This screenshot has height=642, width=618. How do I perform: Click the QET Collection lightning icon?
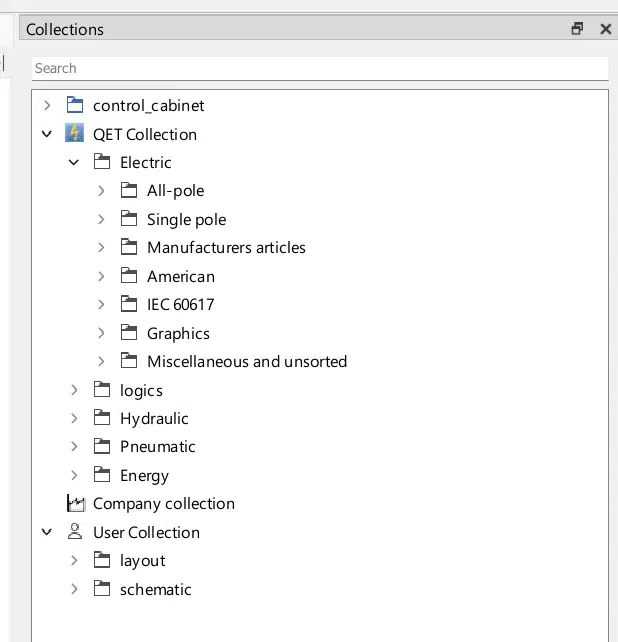75,133
